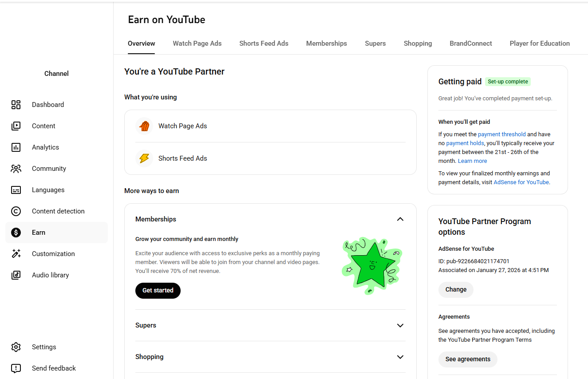Click the Settings gear icon
This screenshot has width=588, height=379.
(x=16, y=347)
